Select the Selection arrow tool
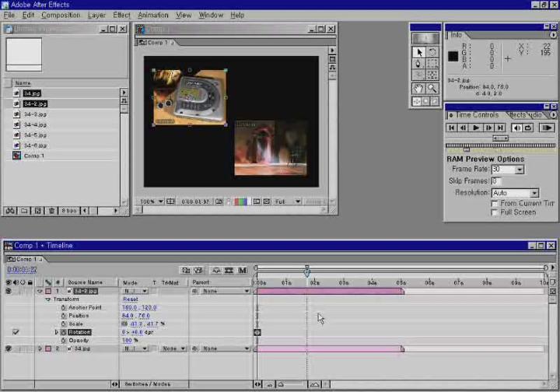 (x=419, y=52)
